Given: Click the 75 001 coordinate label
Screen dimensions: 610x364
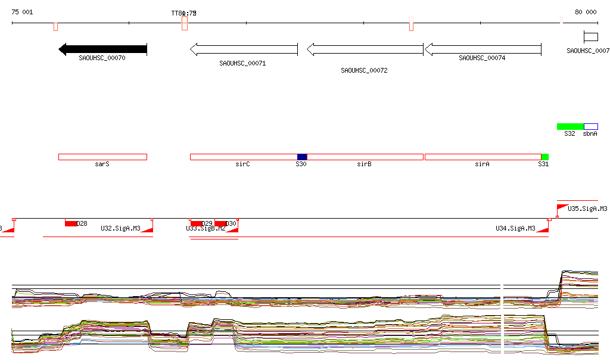Looking at the screenshot, I should pyautogui.click(x=22, y=12).
